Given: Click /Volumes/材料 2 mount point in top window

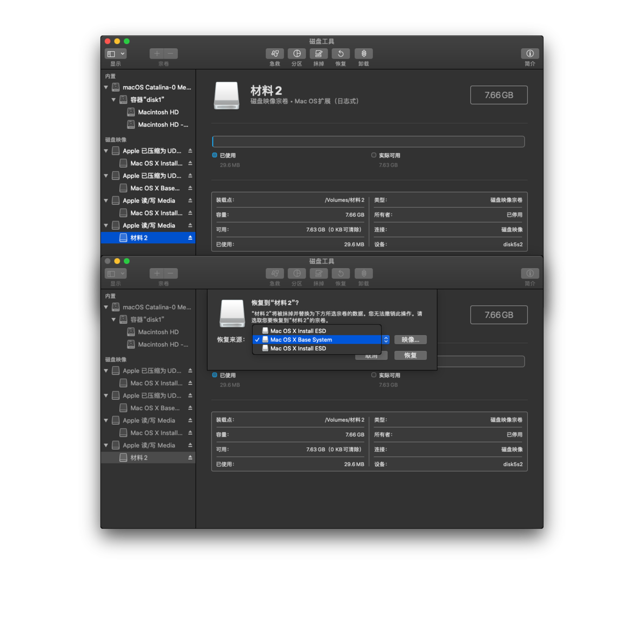Looking at the screenshot, I should point(344,200).
